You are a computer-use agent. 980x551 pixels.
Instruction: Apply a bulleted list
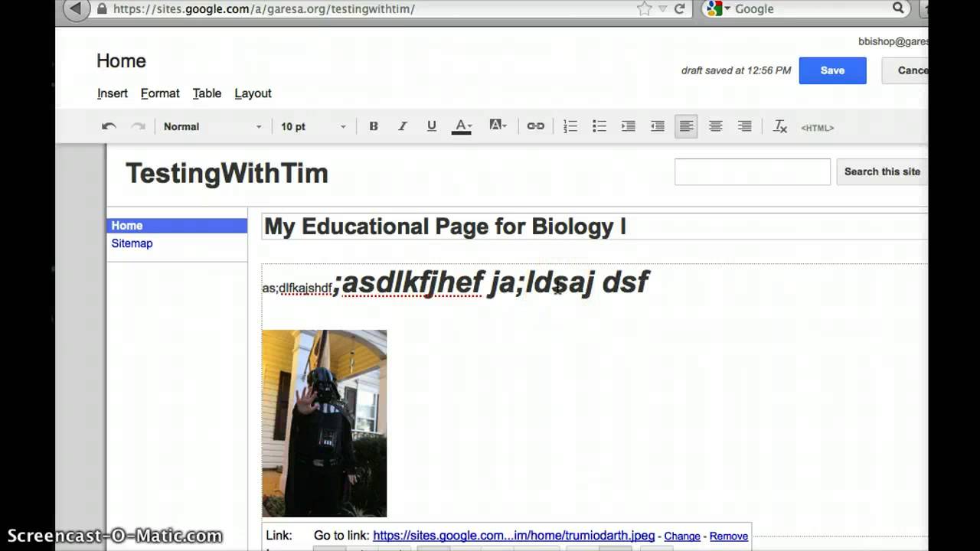pos(599,126)
